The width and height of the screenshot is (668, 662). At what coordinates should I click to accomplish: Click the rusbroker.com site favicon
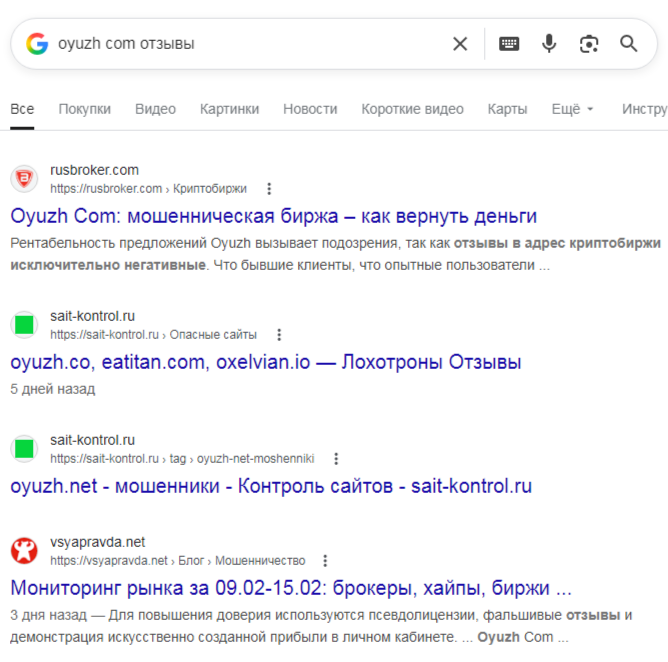(24, 179)
